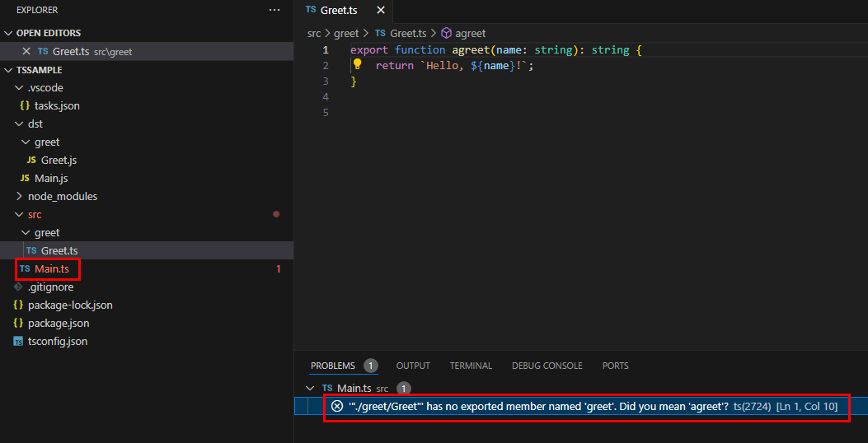Collapse the TSSAMPLE workspace section
868x443 pixels.
point(8,70)
